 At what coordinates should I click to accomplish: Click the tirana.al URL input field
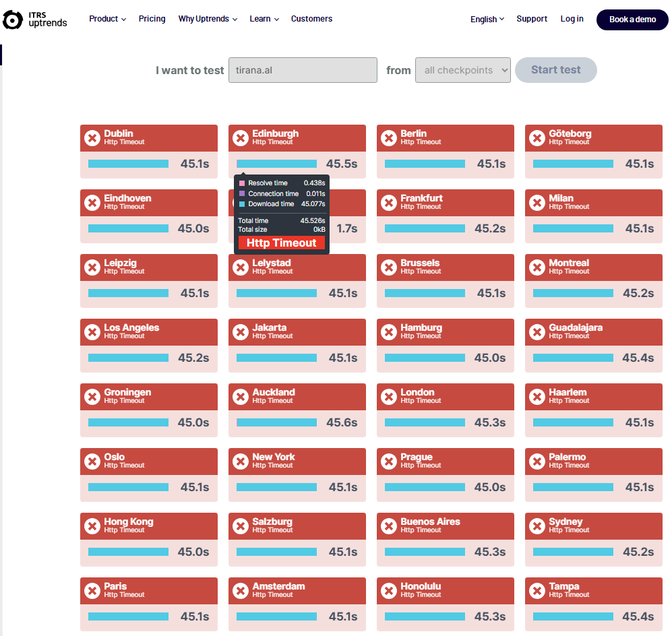pos(303,70)
